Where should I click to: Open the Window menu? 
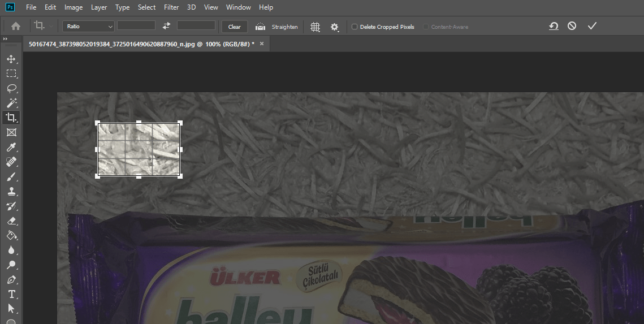point(238,7)
